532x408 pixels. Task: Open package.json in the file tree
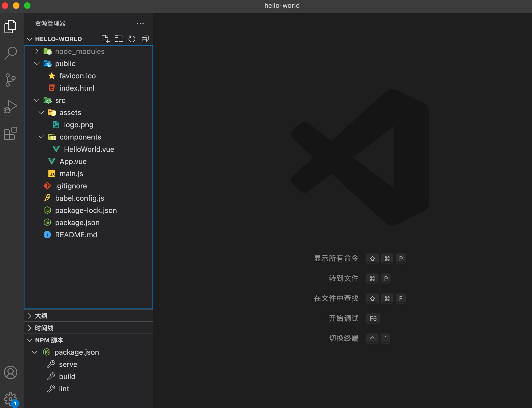point(77,223)
